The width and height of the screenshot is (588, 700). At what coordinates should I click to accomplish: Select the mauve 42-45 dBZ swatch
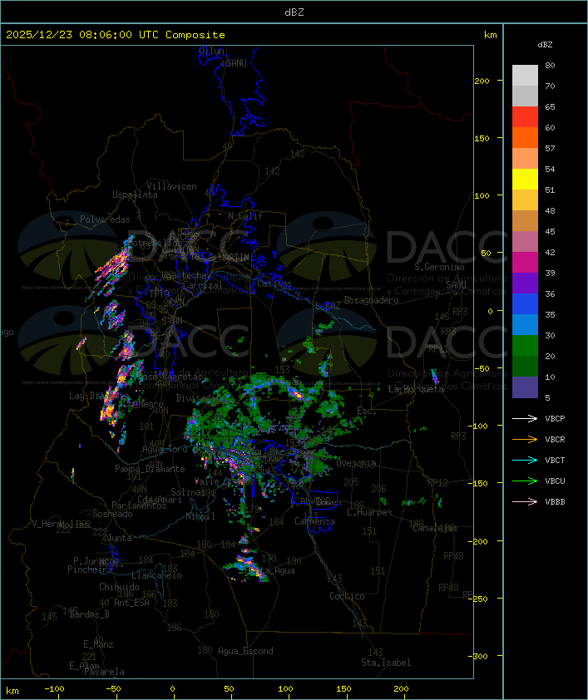pyautogui.click(x=525, y=242)
